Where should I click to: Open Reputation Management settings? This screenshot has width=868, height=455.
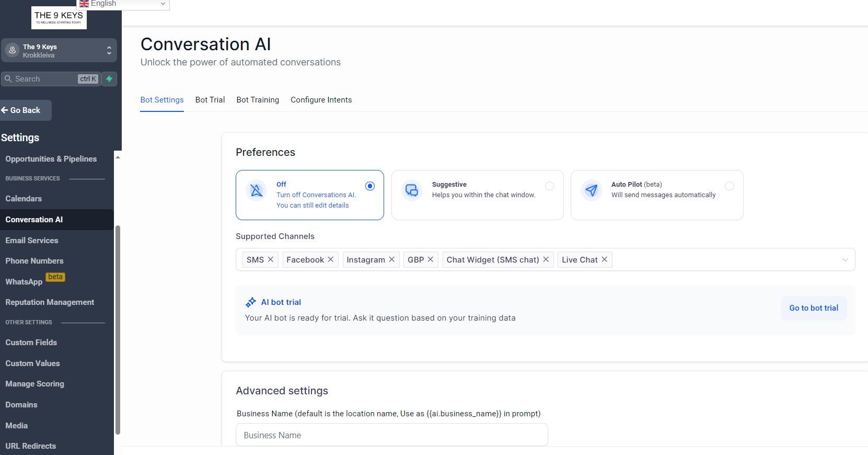coord(50,302)
